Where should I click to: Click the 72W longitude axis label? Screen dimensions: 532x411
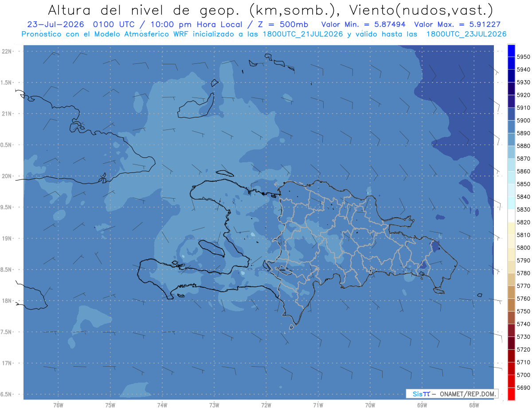tap(266, 406)
